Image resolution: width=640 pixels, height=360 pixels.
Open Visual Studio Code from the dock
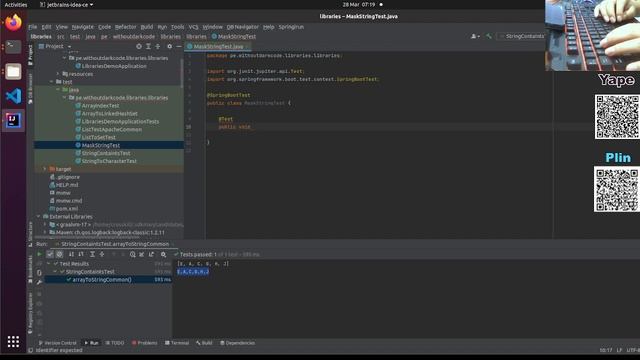[x=13, y=96]
